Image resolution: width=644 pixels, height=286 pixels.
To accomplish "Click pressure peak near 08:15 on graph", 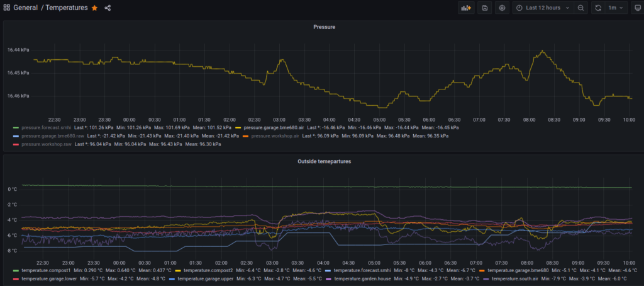I will point(543,51).
